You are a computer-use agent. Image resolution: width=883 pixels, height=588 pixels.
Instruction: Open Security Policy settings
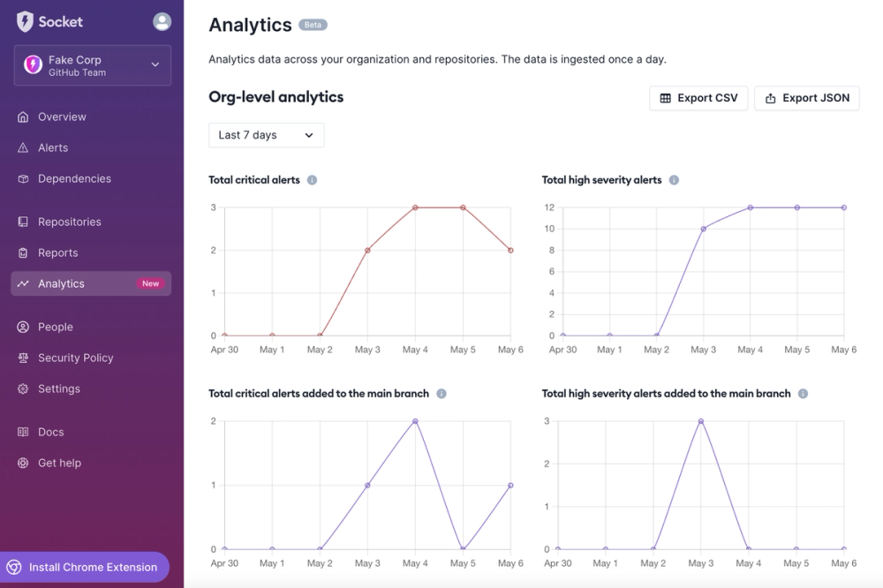pyautogui.click(x=75, y=358)
